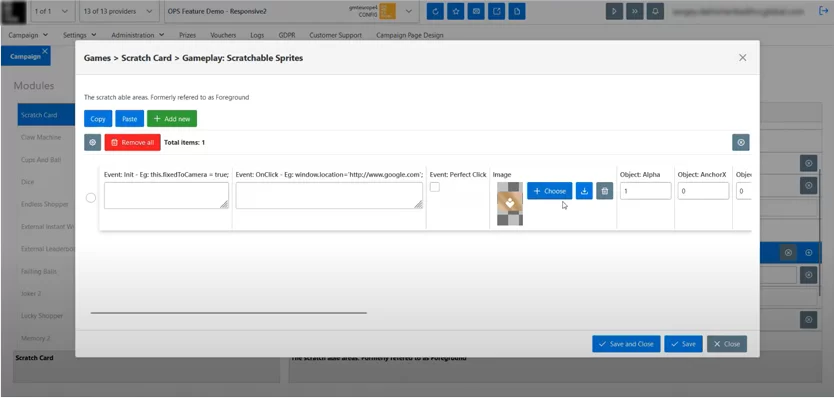Click the dialog breadcrumb title text
Screen dimensions: 834x398
(x=194, y=58)
